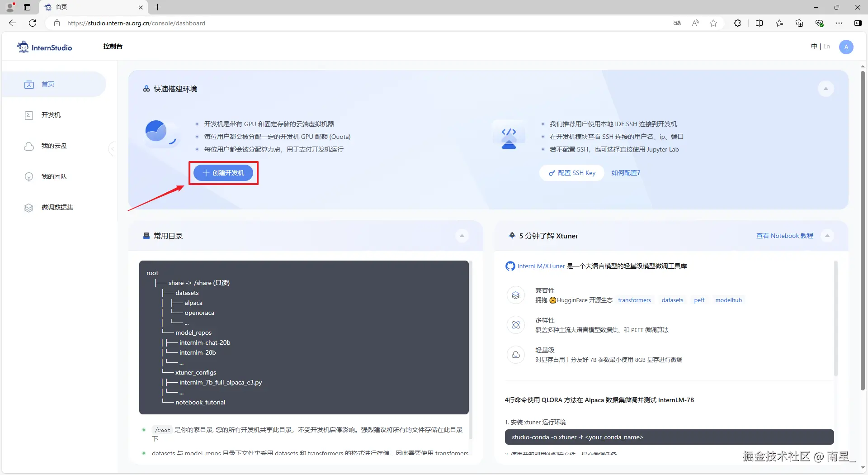
Task: Open 查看 Notebook 教程 link
Action: 784,236
